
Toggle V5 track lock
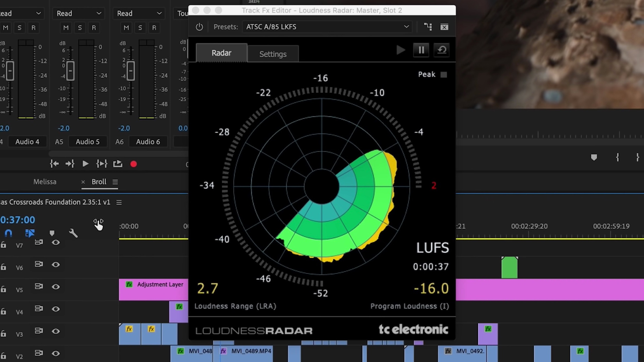pos(3,289)
